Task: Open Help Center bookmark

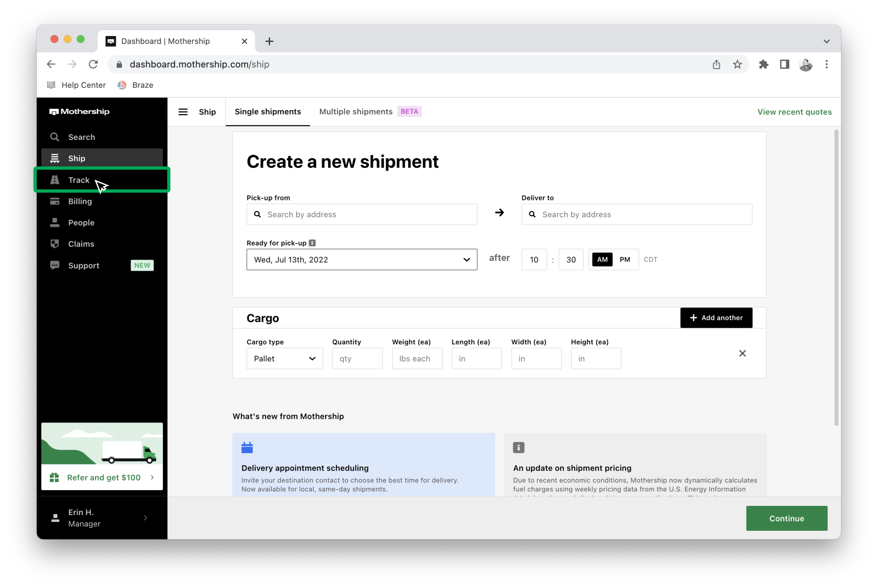Action: [x=76, y=85]
